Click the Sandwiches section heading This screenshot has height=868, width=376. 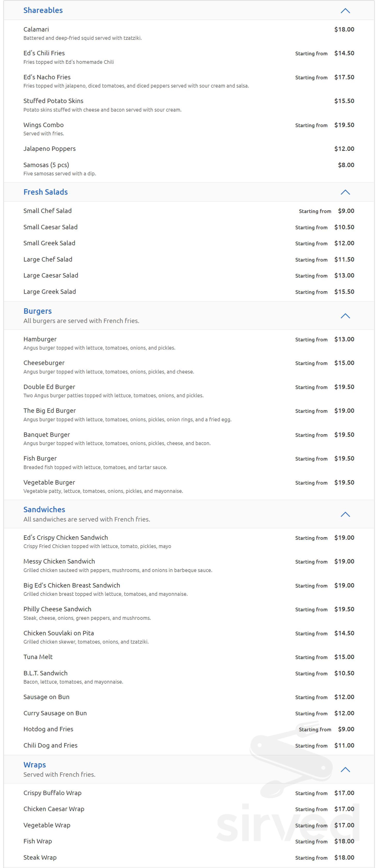[44, 510]
